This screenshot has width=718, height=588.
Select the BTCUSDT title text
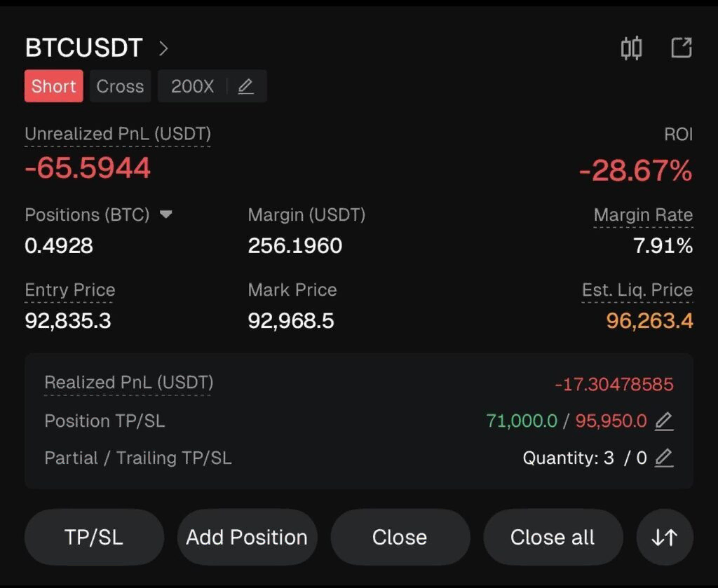(83, 48)
